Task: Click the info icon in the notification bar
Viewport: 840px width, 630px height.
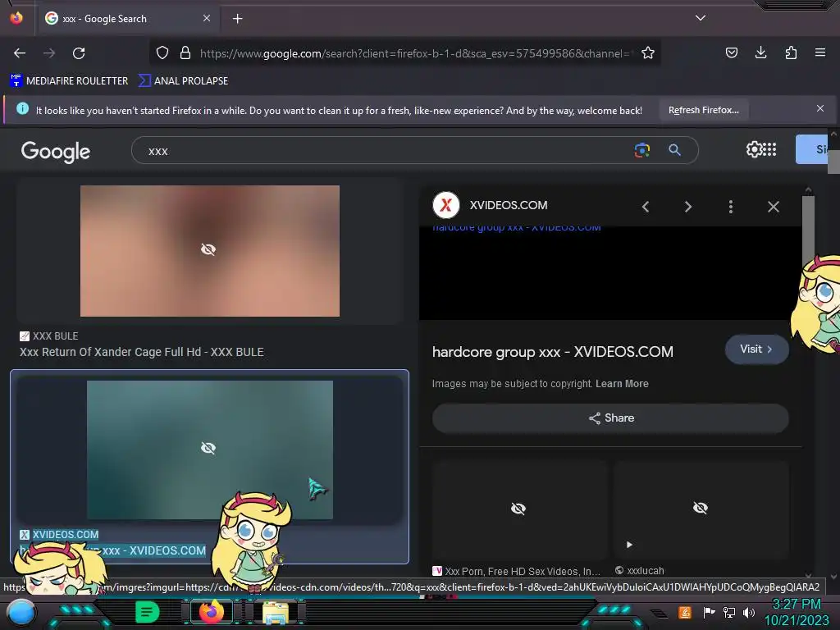Action: click(x=22, y=109)
